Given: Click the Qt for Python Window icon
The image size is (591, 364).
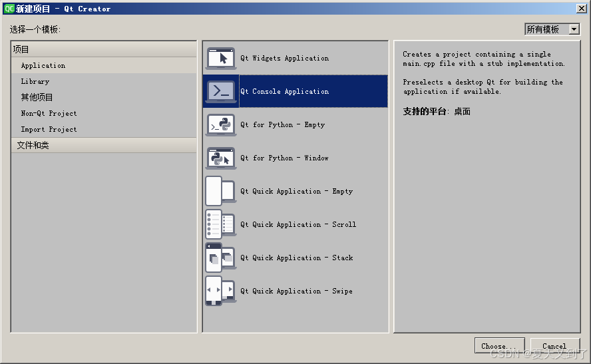Looking at the screenshot, I should (221, 158).
